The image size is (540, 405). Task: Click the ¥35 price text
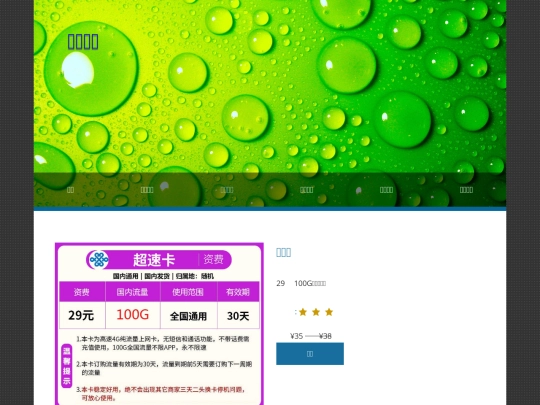coord(297,336)
